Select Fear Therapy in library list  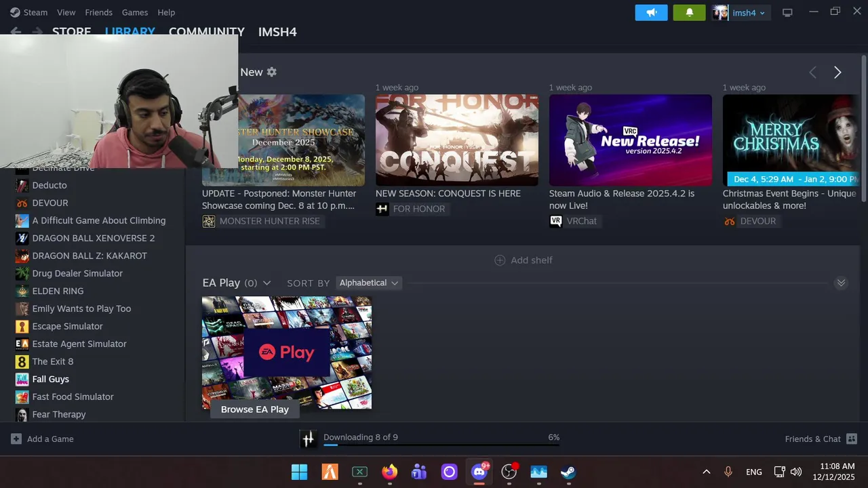(x=59, y=414)
